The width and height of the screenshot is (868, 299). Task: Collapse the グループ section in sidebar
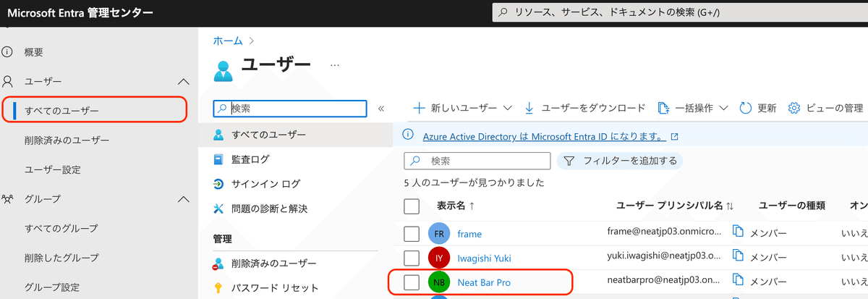point(184,199)
